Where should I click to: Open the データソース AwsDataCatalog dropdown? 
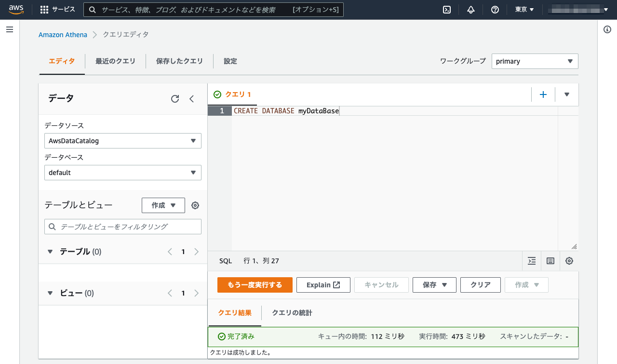[x=123, y=141]
